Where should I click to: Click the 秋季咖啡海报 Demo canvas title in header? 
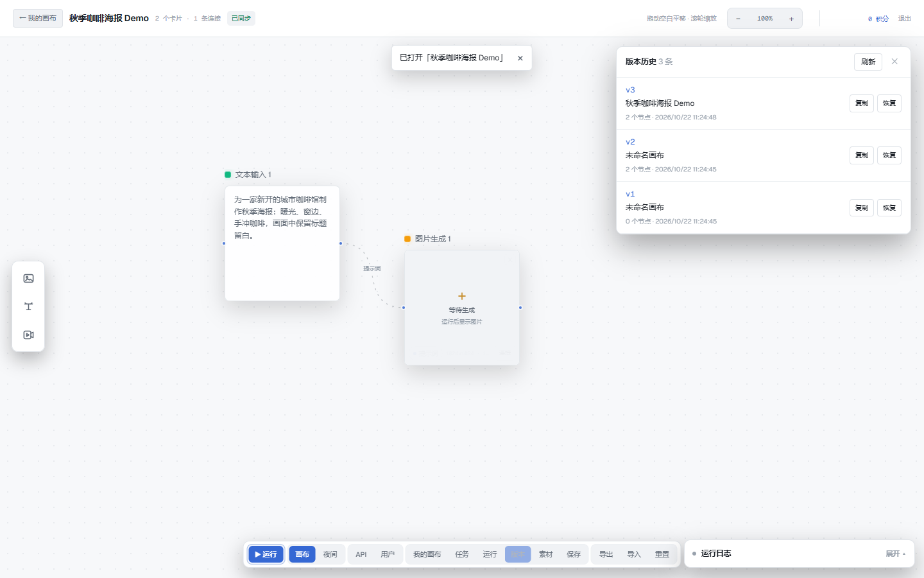109,18
